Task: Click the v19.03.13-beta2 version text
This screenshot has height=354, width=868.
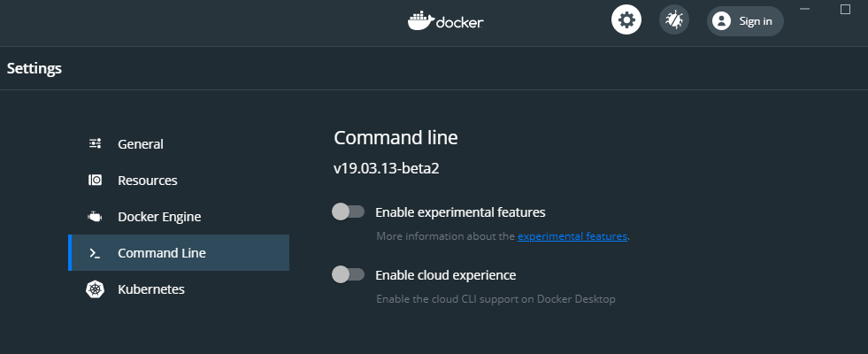Action: tap(387, 168)
